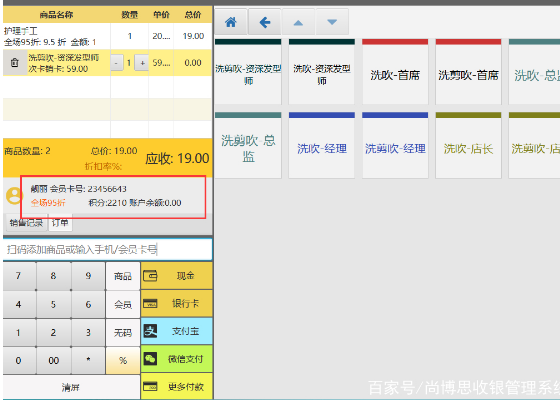Click the page up triangle button

pos(298,22)
